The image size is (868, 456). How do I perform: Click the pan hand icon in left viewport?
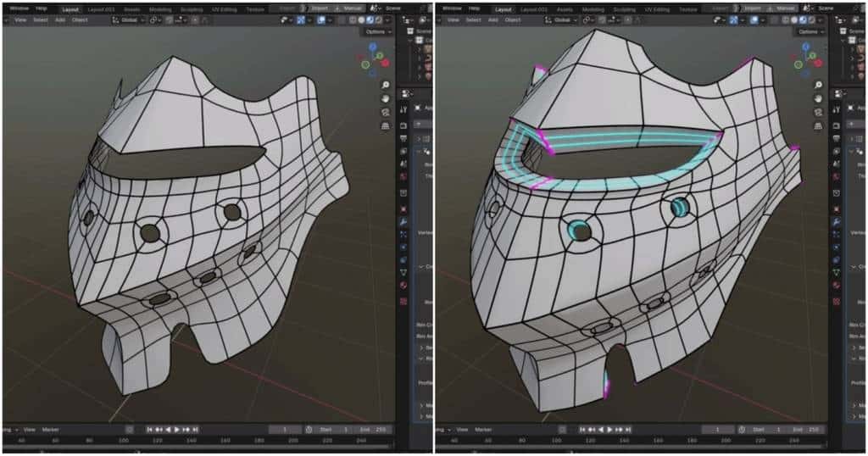pos(386,98)
